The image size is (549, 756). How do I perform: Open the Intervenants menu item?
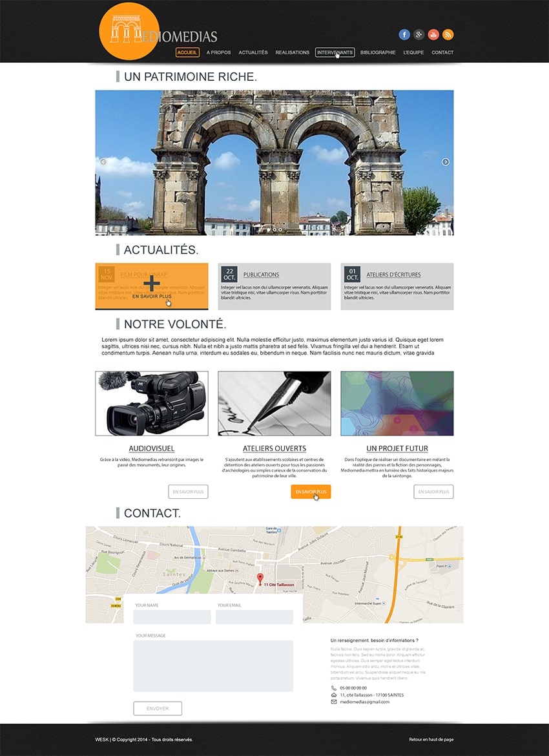335,52
